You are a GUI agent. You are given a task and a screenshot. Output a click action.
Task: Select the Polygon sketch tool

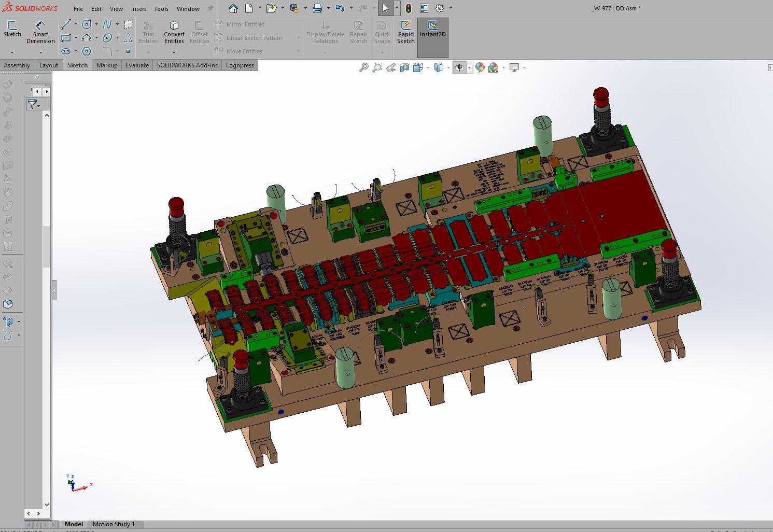tap(87, 51)
